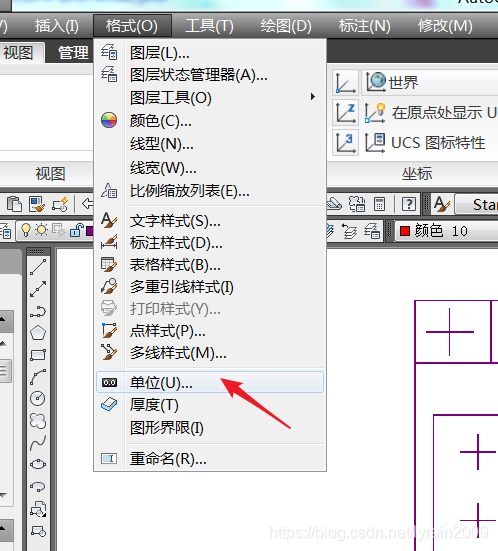Select the Spline tool
The image size is (498, 551).
point(38,443)
